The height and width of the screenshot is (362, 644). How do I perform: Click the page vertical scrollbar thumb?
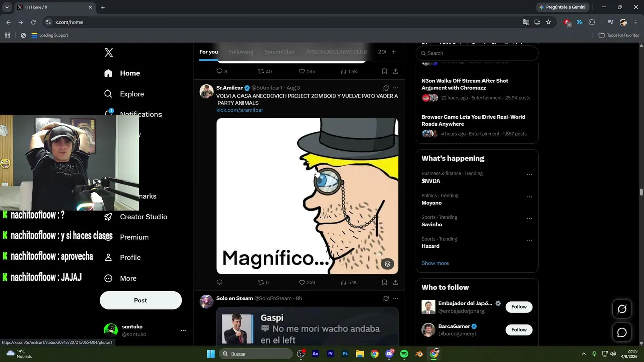coord(641,192)
